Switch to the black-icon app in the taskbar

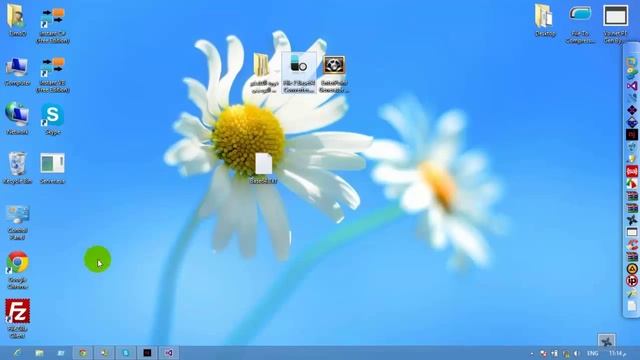pyautogui.click(x=147, y=353)
